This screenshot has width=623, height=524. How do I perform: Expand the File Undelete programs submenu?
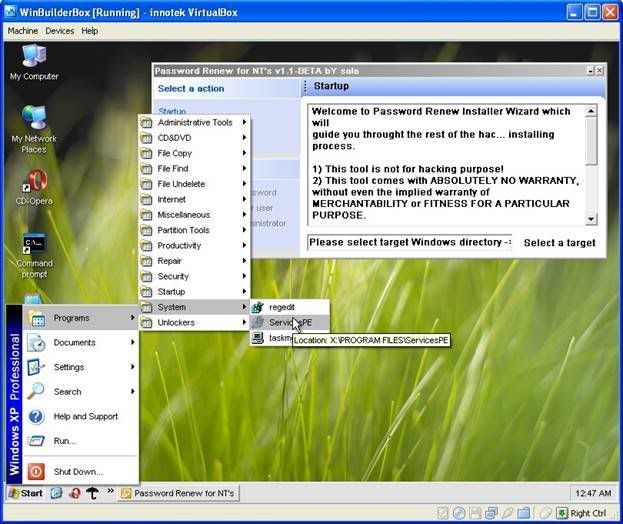(x=194, y=184)
